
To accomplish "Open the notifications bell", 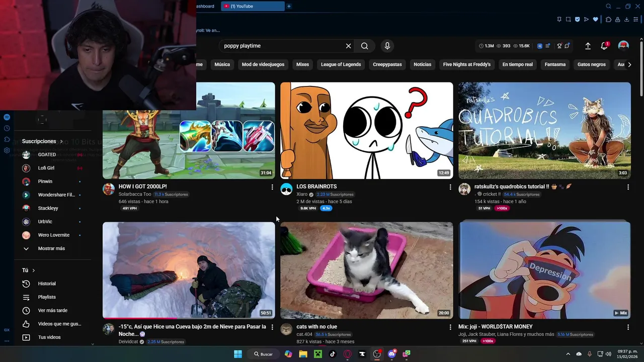I will coord(604,46).
